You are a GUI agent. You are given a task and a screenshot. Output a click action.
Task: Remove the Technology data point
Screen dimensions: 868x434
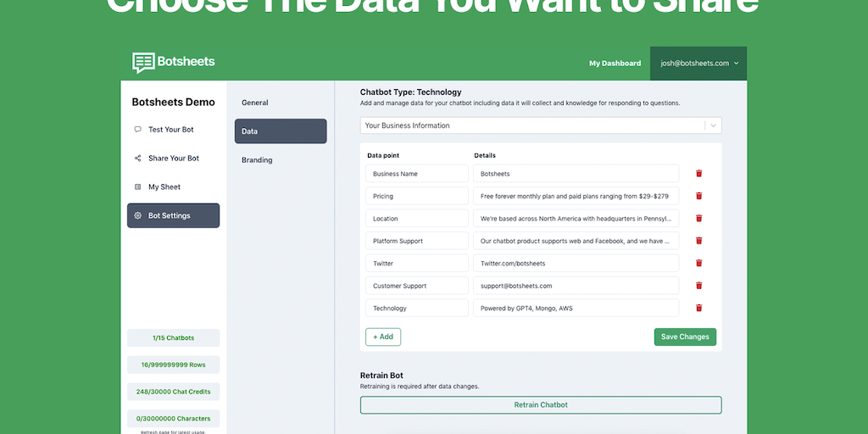pyautogui.click(x=698, y=308)
